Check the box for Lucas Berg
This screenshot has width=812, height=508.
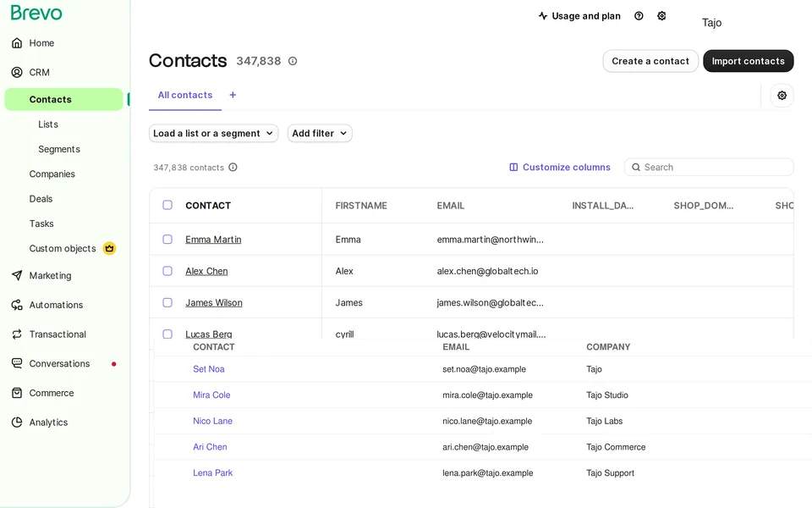click(x=167, y=334)
